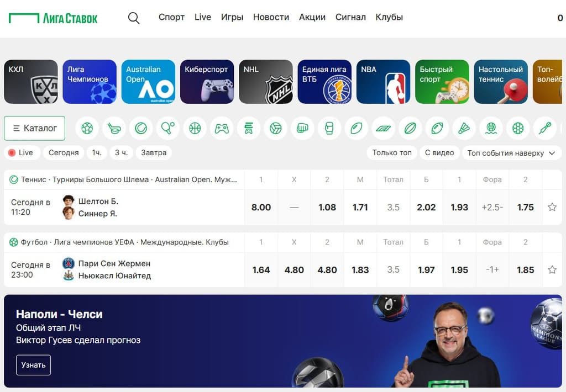
Task: Open the Сигнал menu item
Action: point(350,17)
